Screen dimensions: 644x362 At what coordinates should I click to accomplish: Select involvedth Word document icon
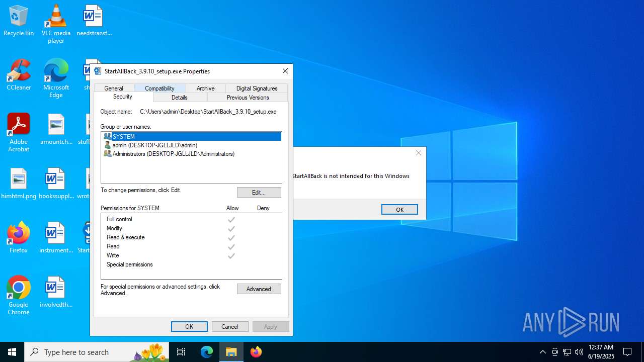click(x=56, y=292)
